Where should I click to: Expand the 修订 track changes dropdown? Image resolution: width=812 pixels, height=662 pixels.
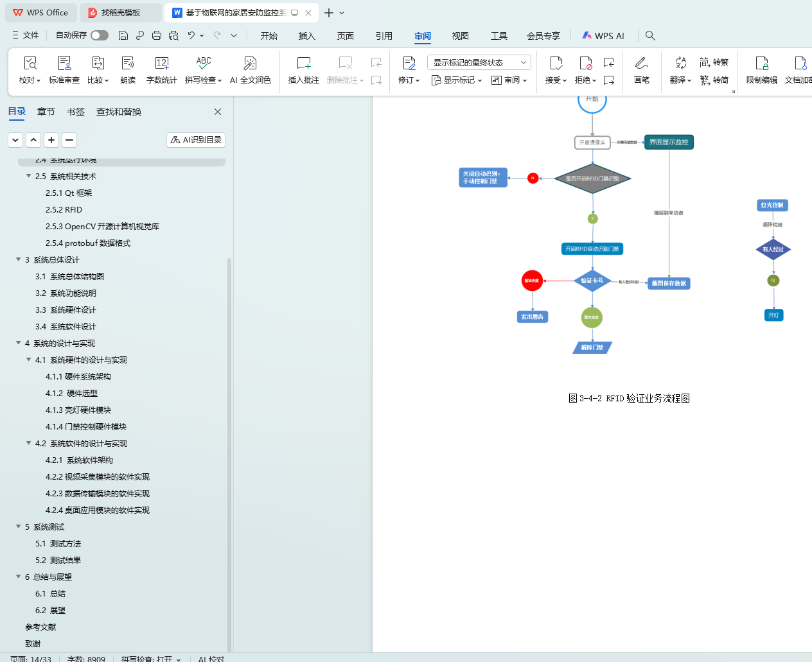[x=409, y=80]
